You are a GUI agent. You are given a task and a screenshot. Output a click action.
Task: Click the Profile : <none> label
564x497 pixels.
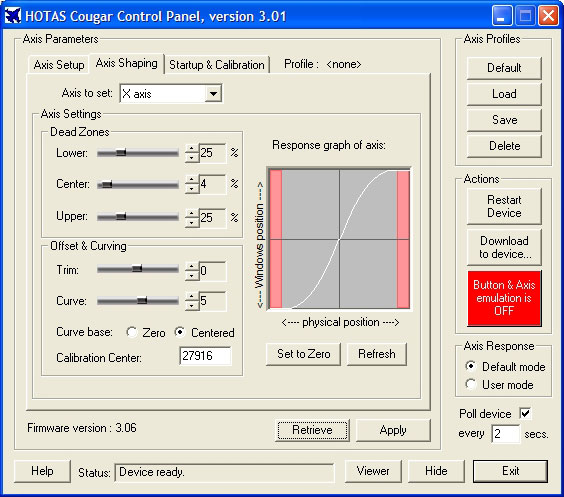point(322,64)
